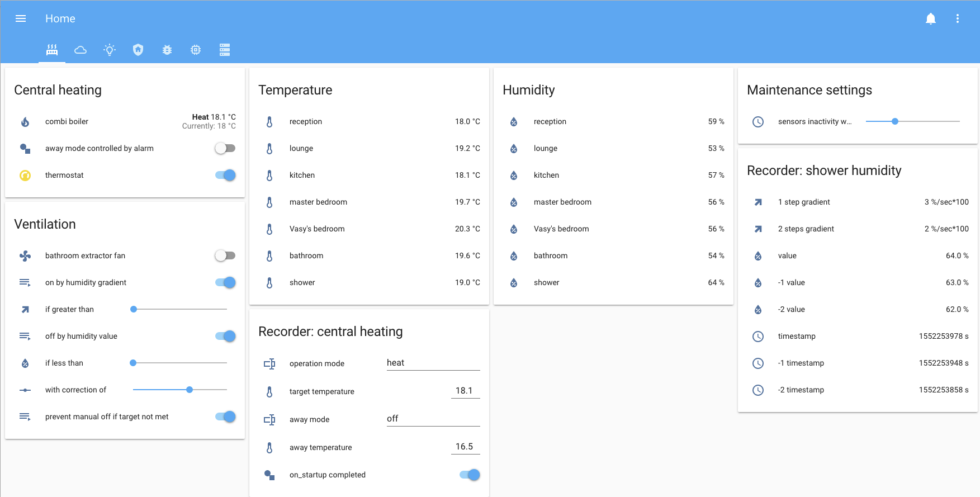
Task: Click the notifications bell icon
Action: click(x=931, y=18)
